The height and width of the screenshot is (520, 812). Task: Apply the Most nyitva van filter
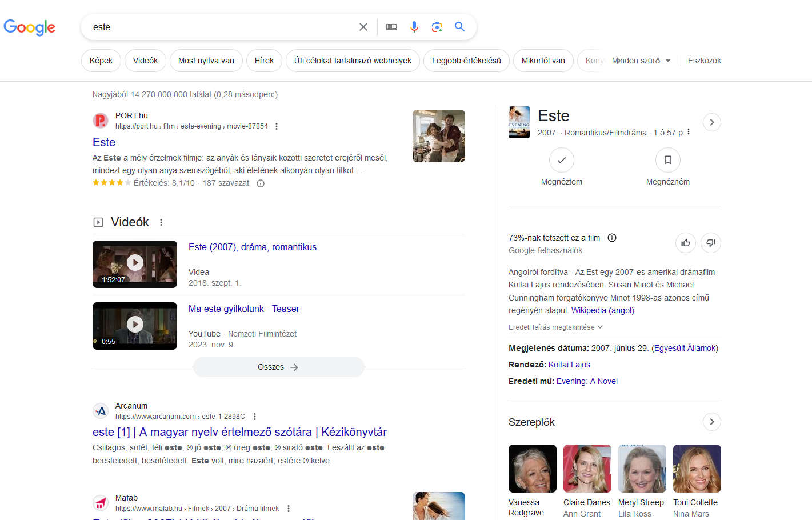point(206,61)
